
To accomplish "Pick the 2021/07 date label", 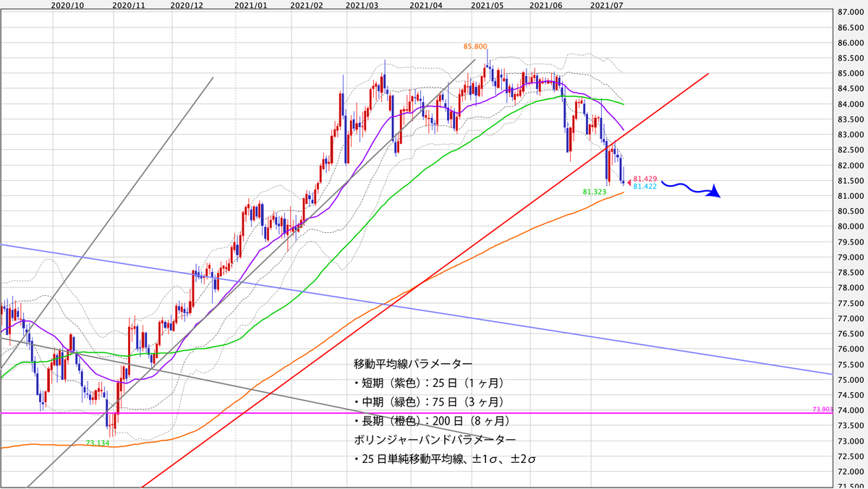I will (606, 4).
